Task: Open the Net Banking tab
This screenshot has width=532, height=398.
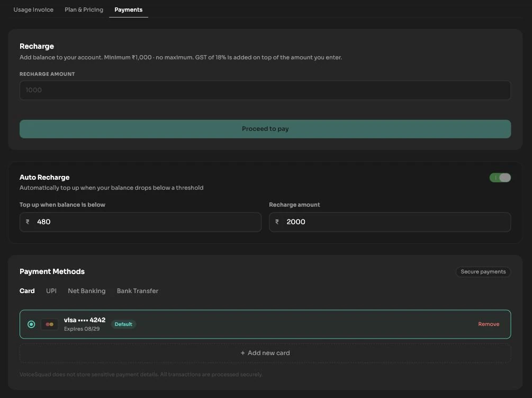Action: [86, 291]
